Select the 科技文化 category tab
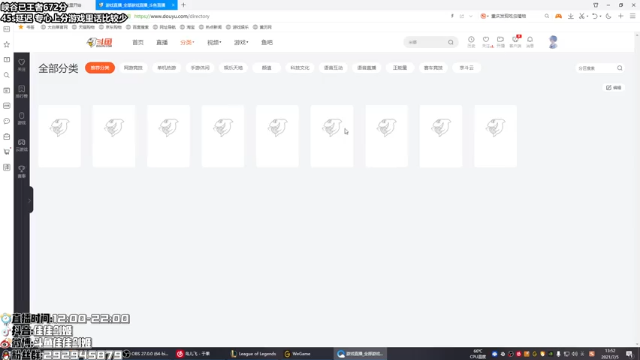Viewport: 640px width, 360px height. pyautogui.click(x=300, y=68)
